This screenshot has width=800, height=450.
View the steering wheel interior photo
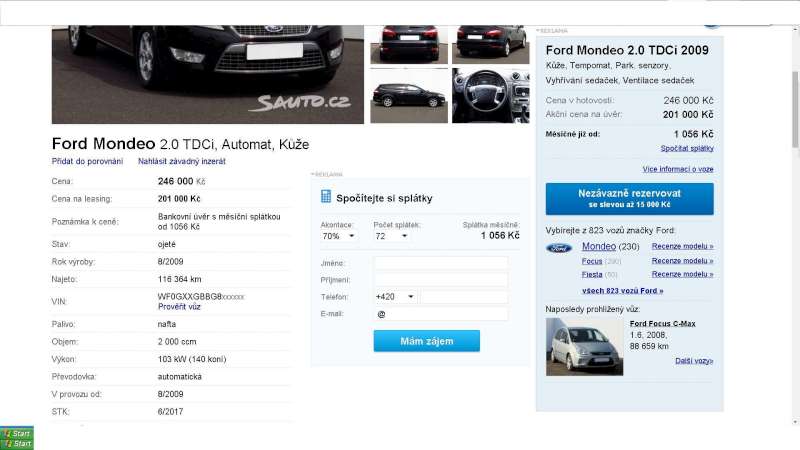click(x=490, y=95)
